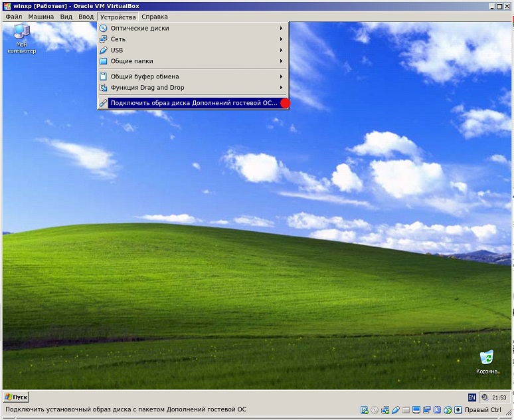Click the optical disk status bar icon
The width and height of the screenshot is (514, 420).
(375, 410)
